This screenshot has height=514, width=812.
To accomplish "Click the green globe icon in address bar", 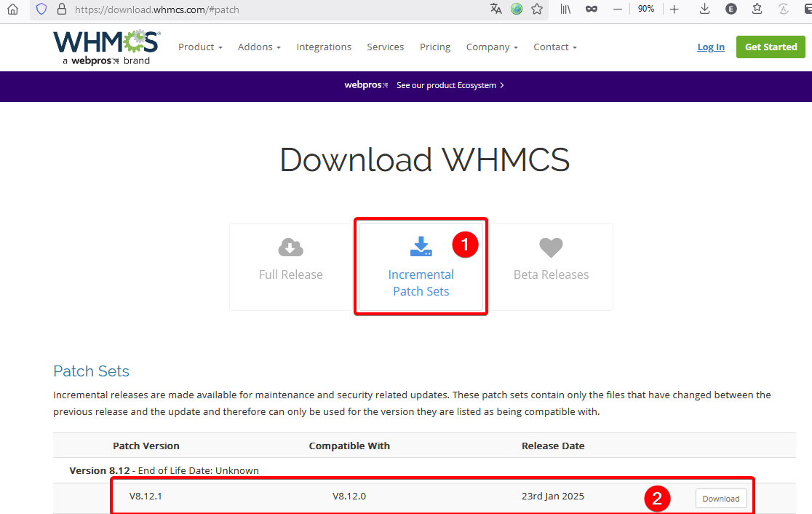I will coord(517,9).
